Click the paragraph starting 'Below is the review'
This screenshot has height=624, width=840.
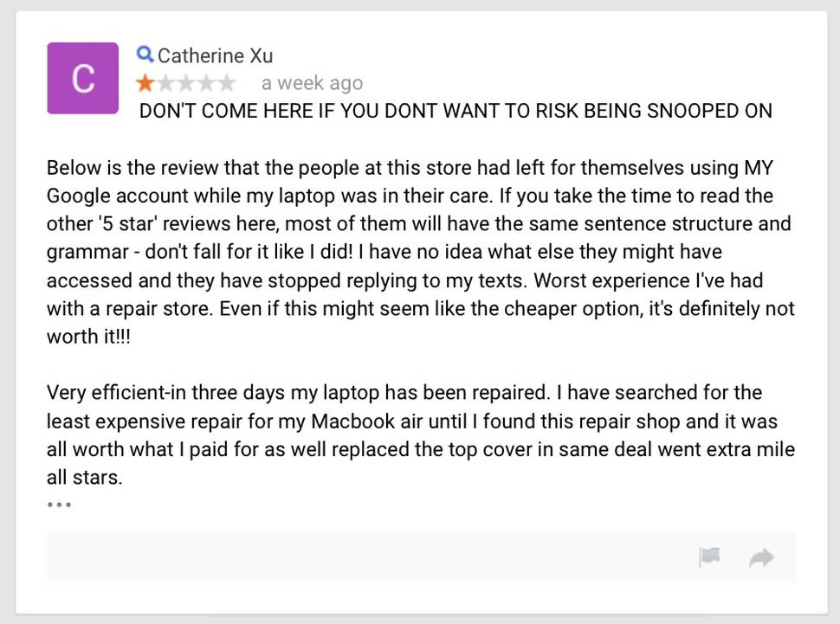421,252
